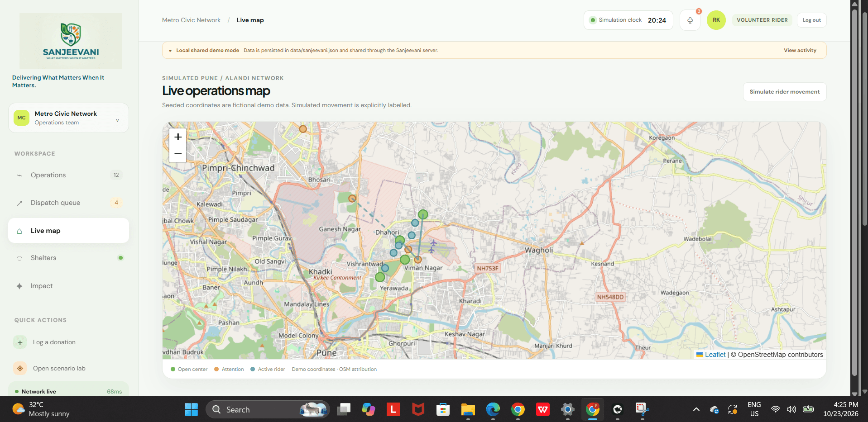The image size is (868, 422).
Task: Select the Live map menu item
Action: (68, 231)
